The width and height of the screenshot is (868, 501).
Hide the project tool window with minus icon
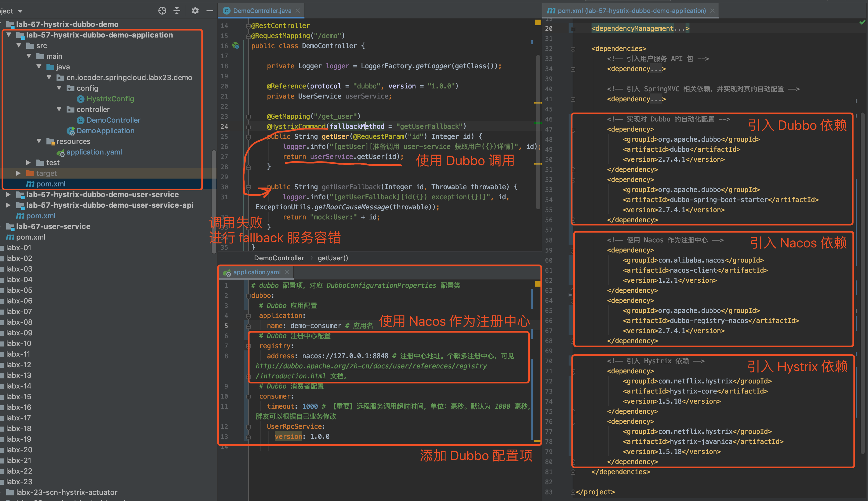click(x=209, y=11)
